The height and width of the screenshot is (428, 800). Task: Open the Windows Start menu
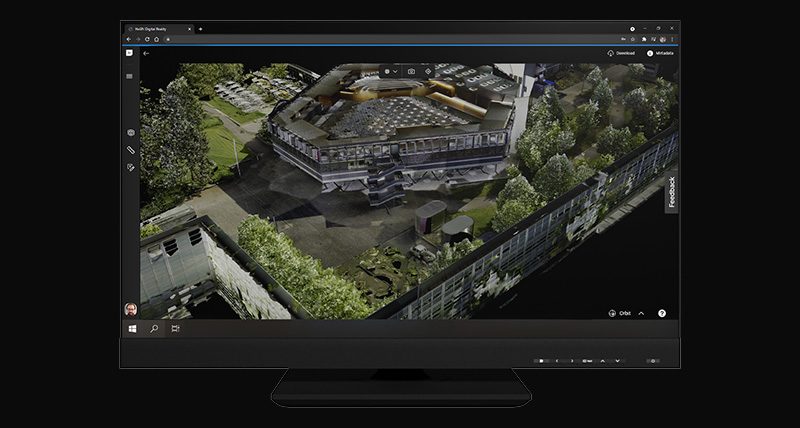(131, 328)
